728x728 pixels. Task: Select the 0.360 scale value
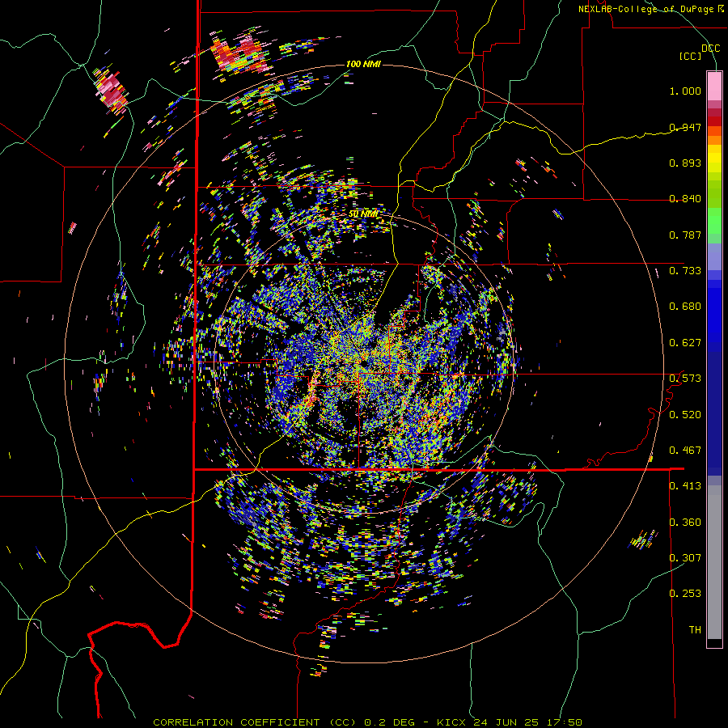click(685, 523)
